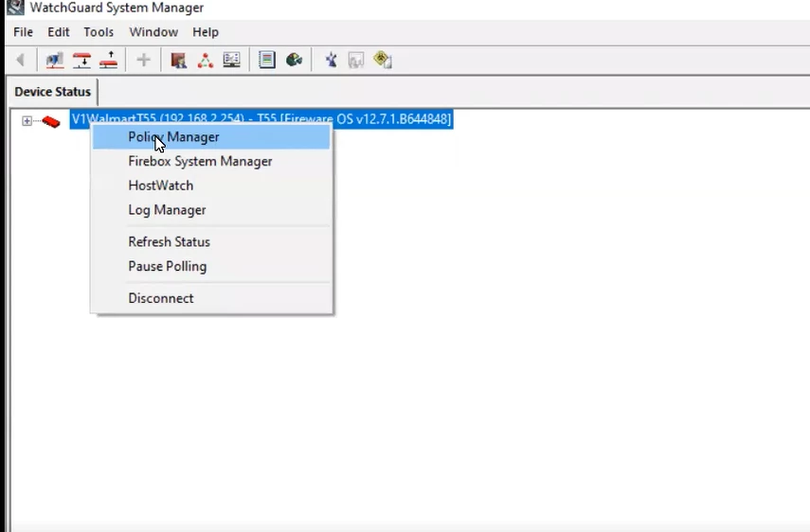Click the Connect to Server toolbar icon
810x532 pixels.
coord(55,61)
